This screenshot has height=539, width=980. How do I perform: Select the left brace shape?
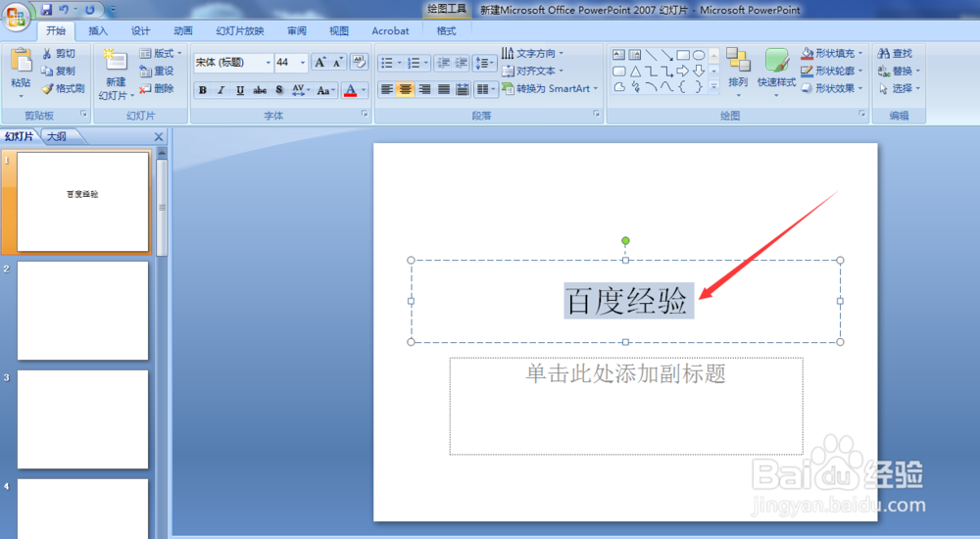click(x=683, y=87)
